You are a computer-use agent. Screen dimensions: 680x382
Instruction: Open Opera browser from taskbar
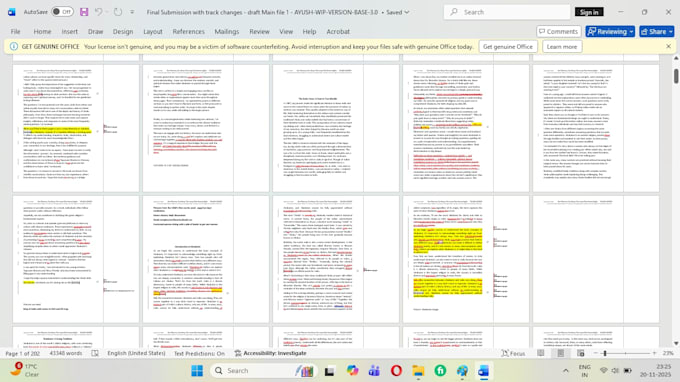[396, 371]
